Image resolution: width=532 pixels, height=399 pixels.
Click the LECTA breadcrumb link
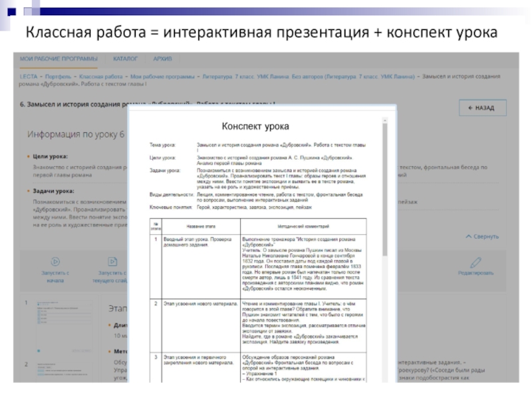point(28,77)
